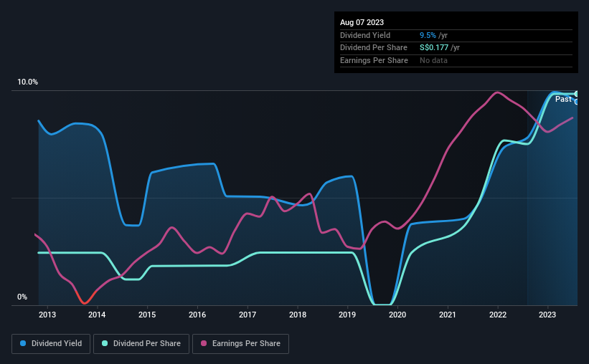Select the 2021 x-axis label
The image size is (589, 364).
[x=448, y=315]
